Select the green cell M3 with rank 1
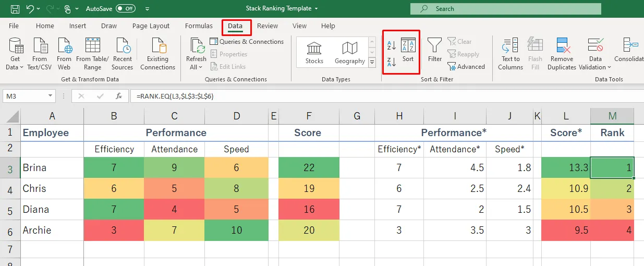The width and height of the screenshot is (644, 266). pos(612,168)
